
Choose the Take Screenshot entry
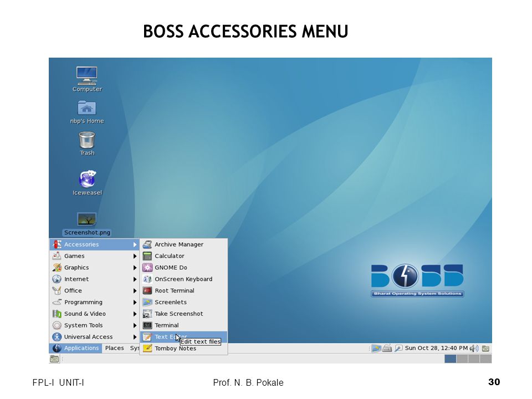pyautogui.click(x=183, y=314)
